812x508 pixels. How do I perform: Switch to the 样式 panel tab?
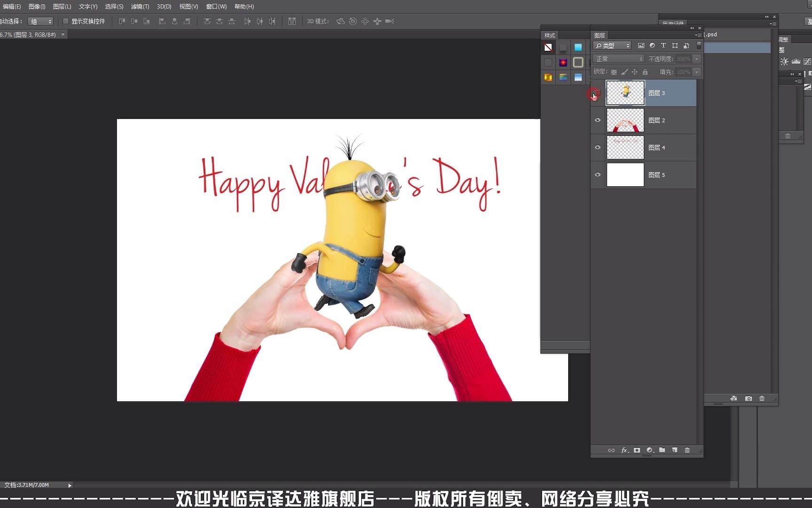tap(550, 35)
